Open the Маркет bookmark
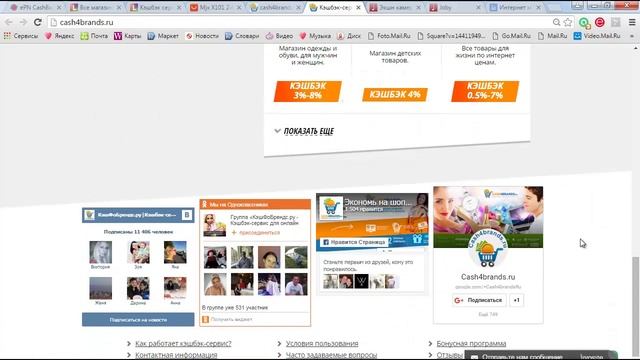Screen dimensions: 640x360 (x=163, y=36)
